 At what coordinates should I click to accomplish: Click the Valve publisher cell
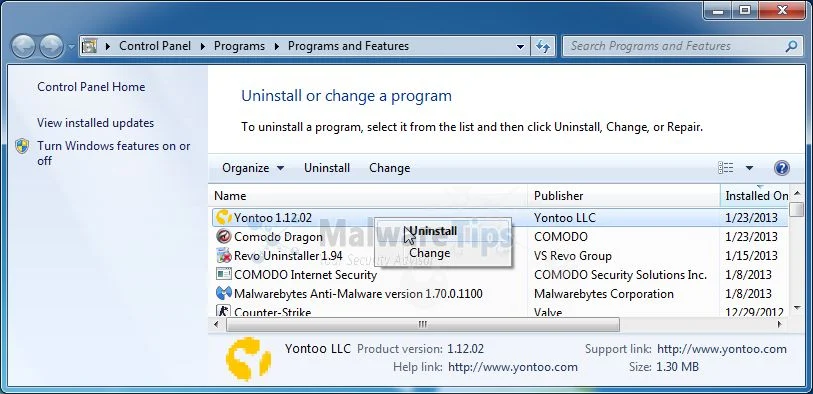(x=548, y=312)
